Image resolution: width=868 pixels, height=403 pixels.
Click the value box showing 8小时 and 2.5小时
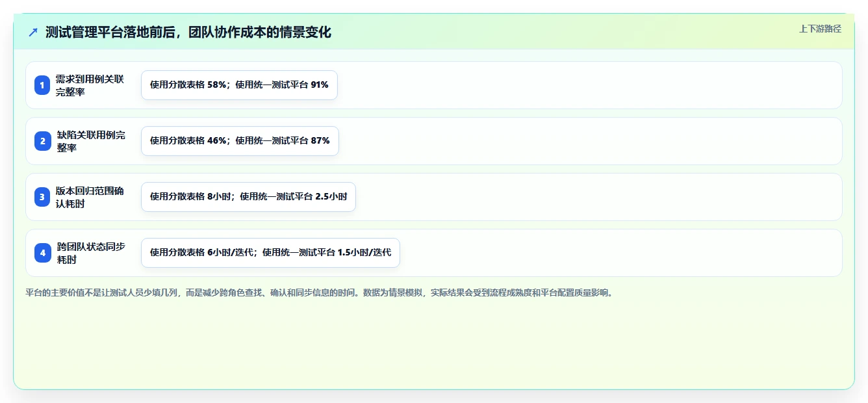pyautogui.click(x=248, y=197)
